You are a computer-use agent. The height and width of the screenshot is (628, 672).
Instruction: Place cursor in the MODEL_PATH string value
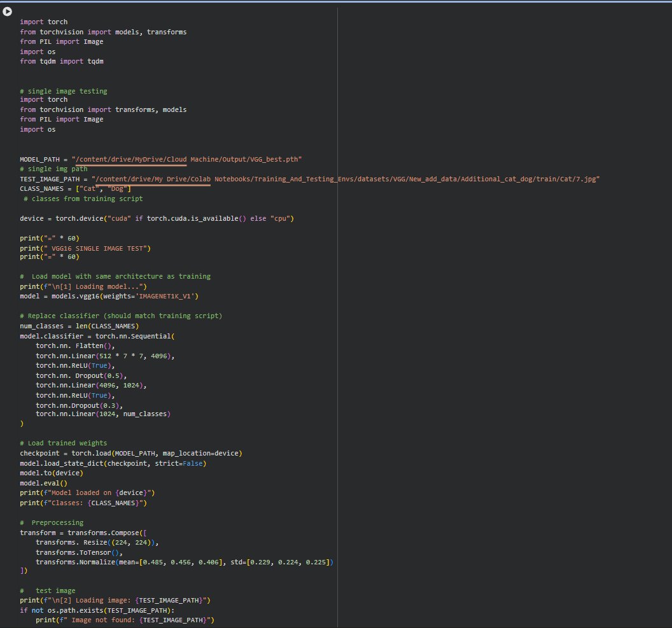coord(187,159)
